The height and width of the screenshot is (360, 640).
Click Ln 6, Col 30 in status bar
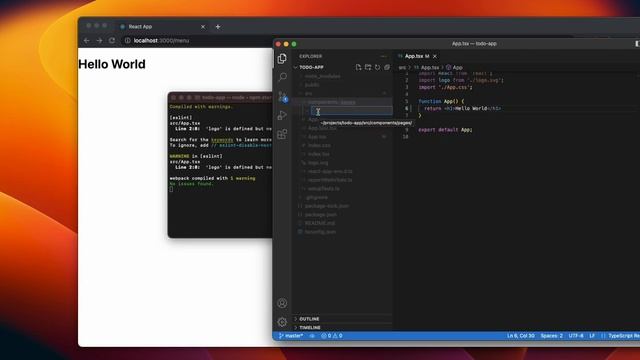[520, 336]
